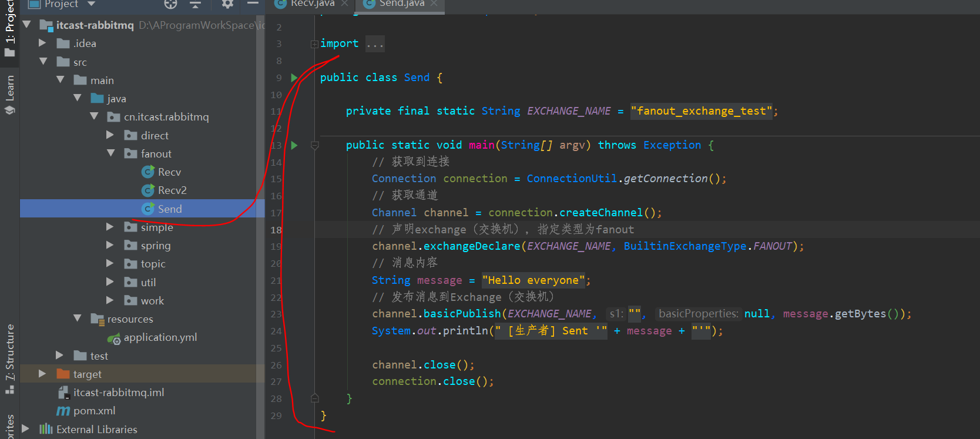Expand the External Libraries arrow
This screenshot has width=980, height=439.
(x=25, y=429)
